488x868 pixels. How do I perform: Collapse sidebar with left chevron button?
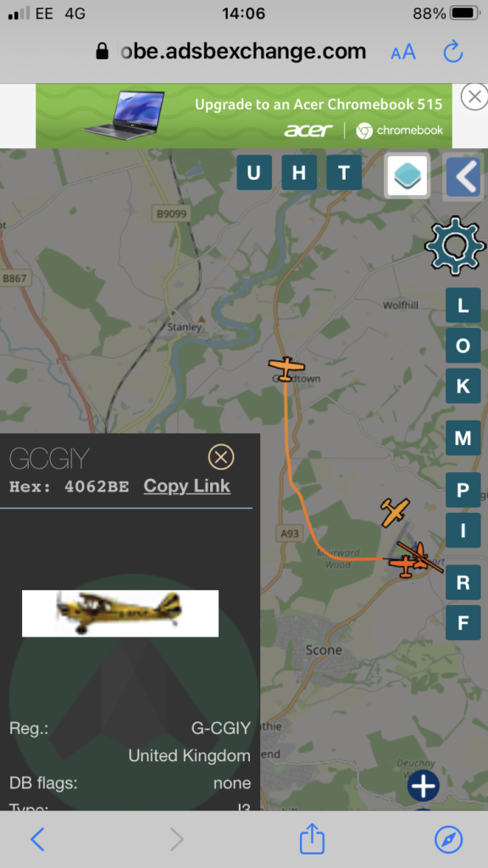pyautogui.click(x=463, y=178)
